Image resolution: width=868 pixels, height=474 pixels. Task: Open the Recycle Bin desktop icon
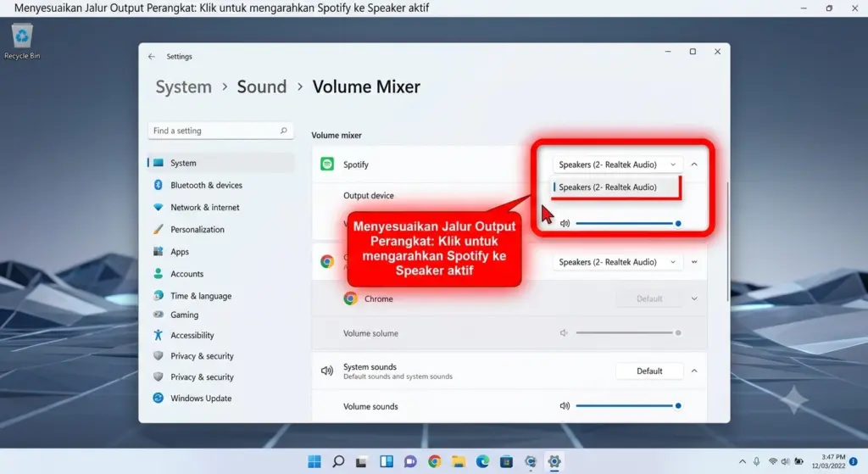pyautogui.click(x=21, y=41)
